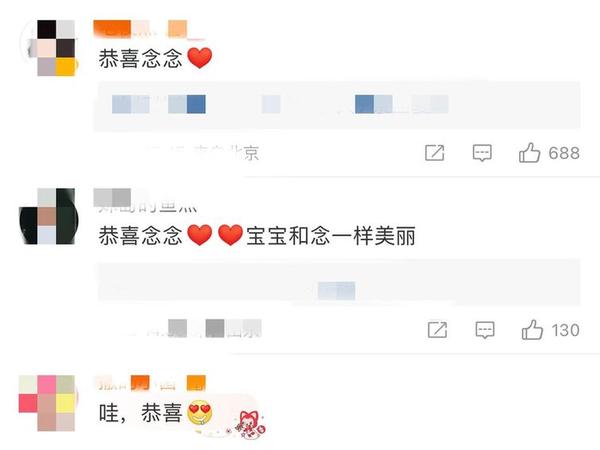Viewport: 600px width, 450px height.
Task: Click the heart-eyes emoji in the third comment
Action: coord(200,413)
